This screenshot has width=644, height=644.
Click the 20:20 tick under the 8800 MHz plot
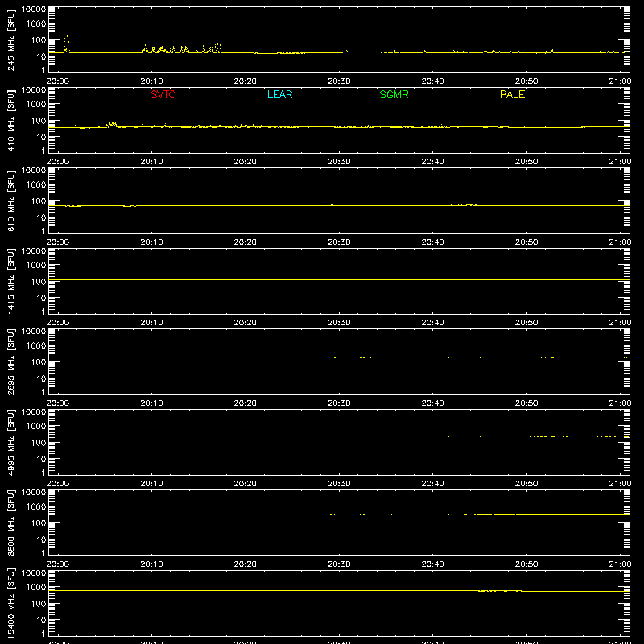coord(246,564)
